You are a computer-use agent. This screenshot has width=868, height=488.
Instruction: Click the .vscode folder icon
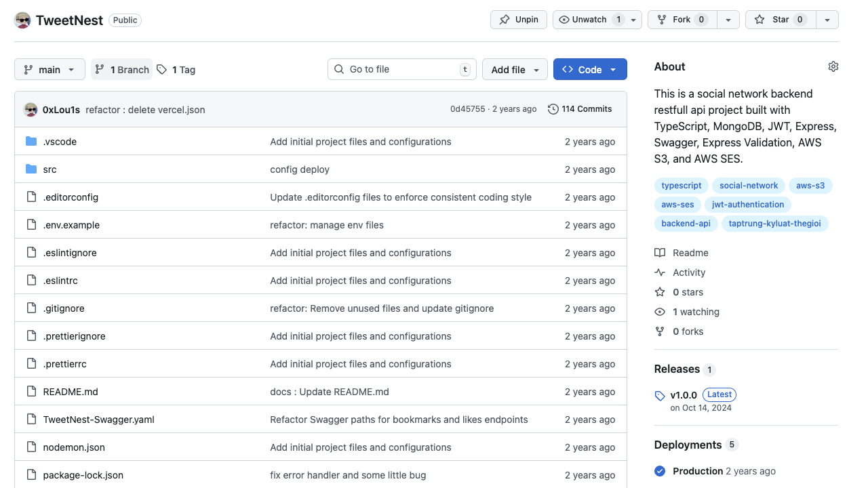[x=31, y=142]
